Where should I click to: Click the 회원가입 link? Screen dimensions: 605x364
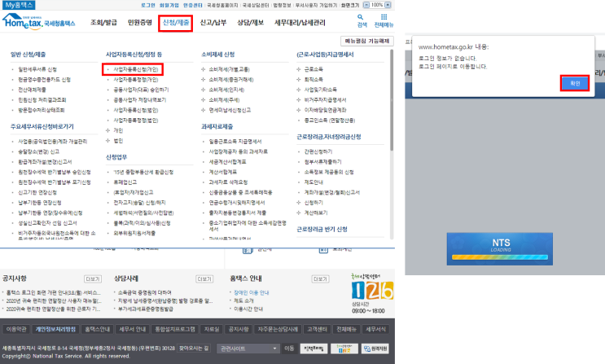169,6
